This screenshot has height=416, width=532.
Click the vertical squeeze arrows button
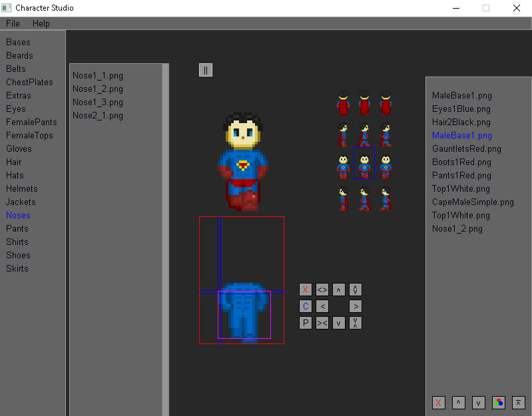(356, 323)
